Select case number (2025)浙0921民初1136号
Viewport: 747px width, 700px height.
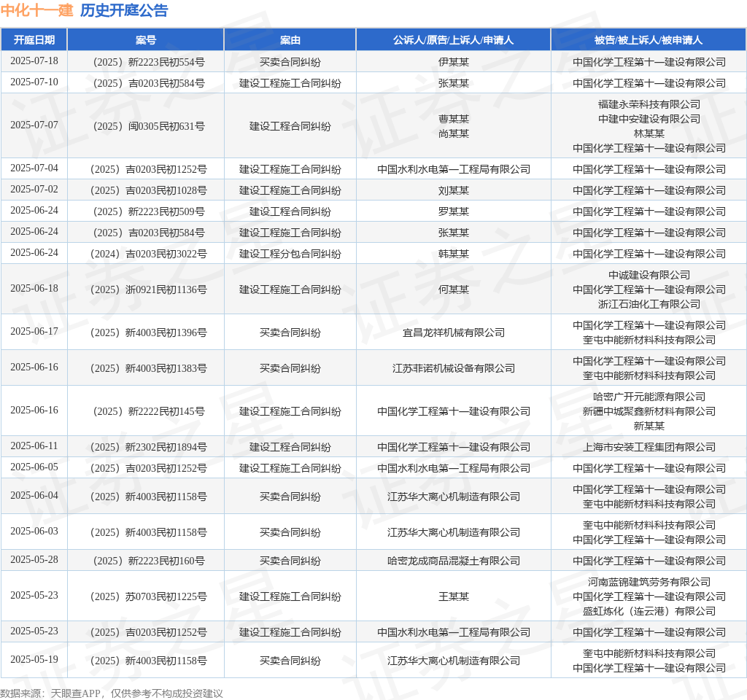pos(149,289)
